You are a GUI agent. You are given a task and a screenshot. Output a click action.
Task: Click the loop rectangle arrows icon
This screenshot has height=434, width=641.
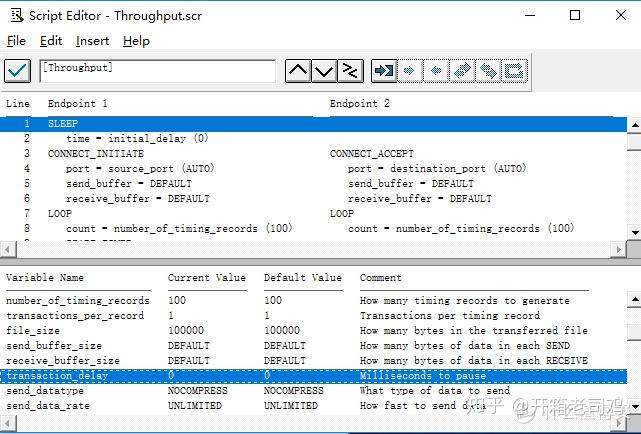(514, 71)
